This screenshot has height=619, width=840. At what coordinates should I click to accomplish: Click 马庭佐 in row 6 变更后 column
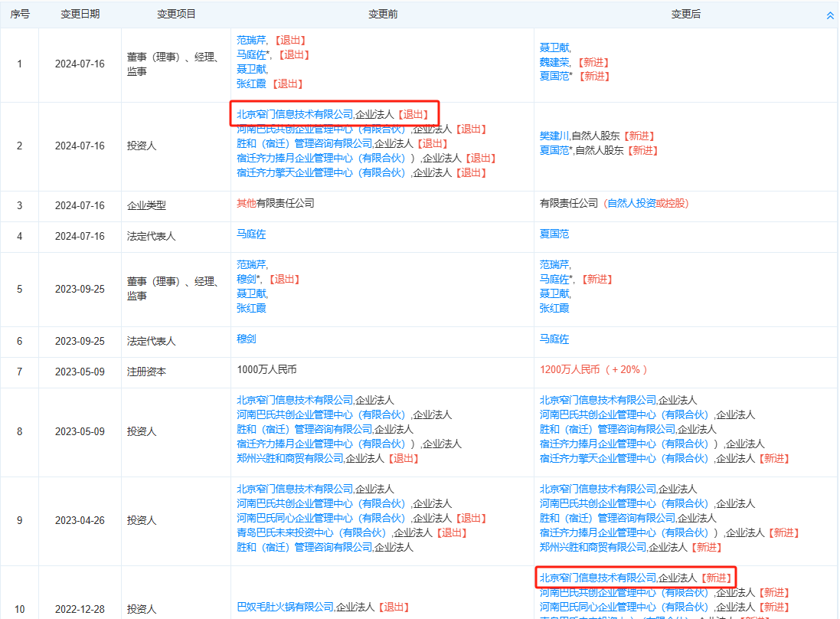[x=554, y=339]
